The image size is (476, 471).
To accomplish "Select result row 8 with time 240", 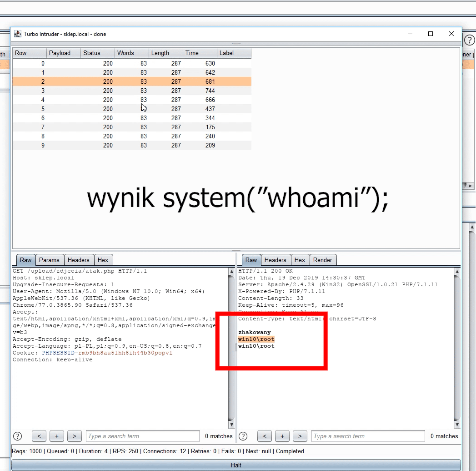I will (x=132, y=136).
